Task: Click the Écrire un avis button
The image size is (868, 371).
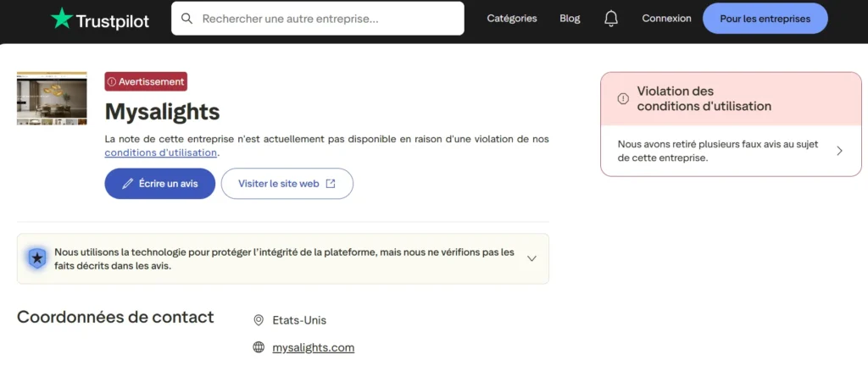Action: [x=160, y=184]
